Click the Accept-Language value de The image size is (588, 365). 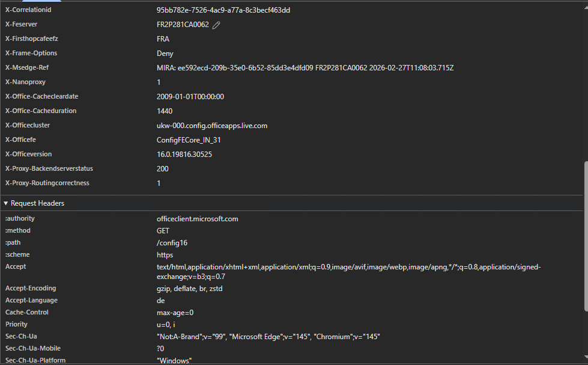160,301
